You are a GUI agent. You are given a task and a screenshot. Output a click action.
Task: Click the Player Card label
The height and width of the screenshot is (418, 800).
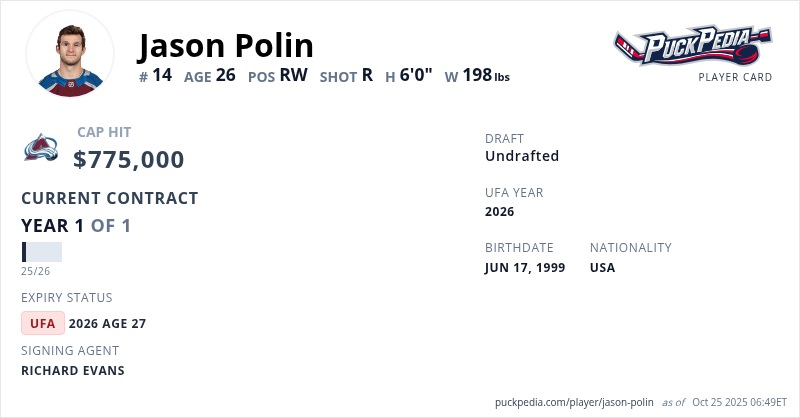(735, 77)
